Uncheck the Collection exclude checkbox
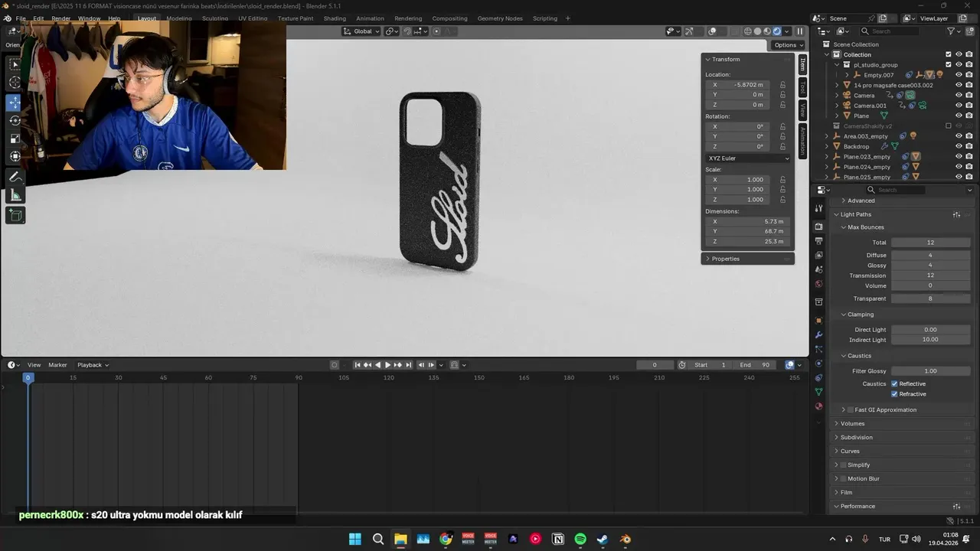The image size is (980, 551). (949, 54)
